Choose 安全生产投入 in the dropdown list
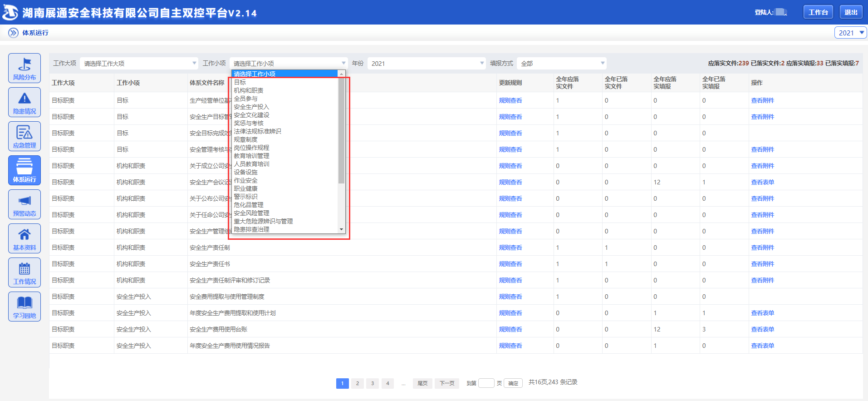The height and width of the screenshot is (401, 868). pyautogui.click(x=285, y=107)
